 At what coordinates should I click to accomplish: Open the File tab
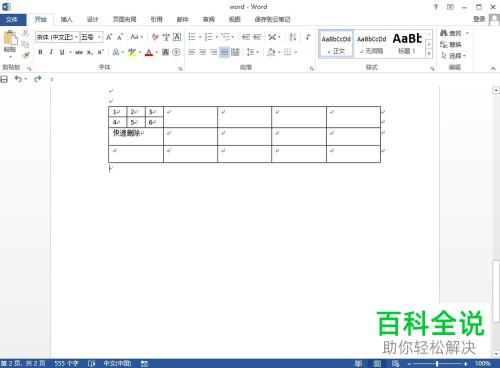click(x=12, y=19)
